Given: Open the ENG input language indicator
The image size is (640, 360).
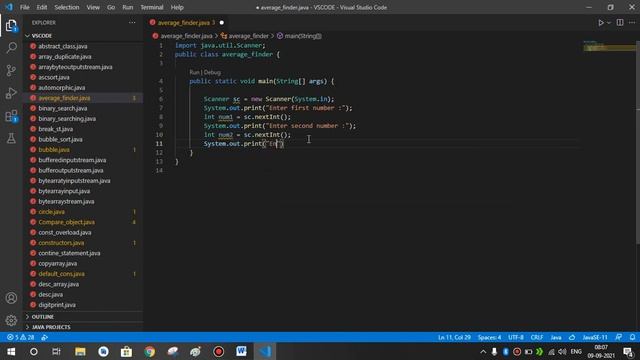Looking at the screenshot, I should coord(576,351).
